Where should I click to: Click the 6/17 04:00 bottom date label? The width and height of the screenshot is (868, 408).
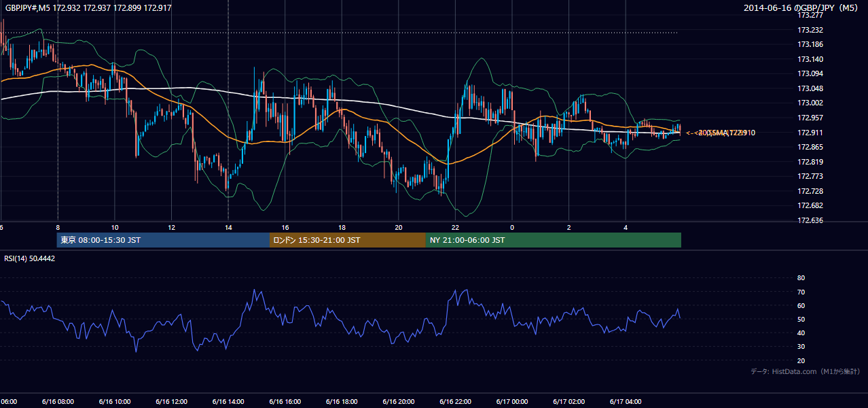pos(626,402)
